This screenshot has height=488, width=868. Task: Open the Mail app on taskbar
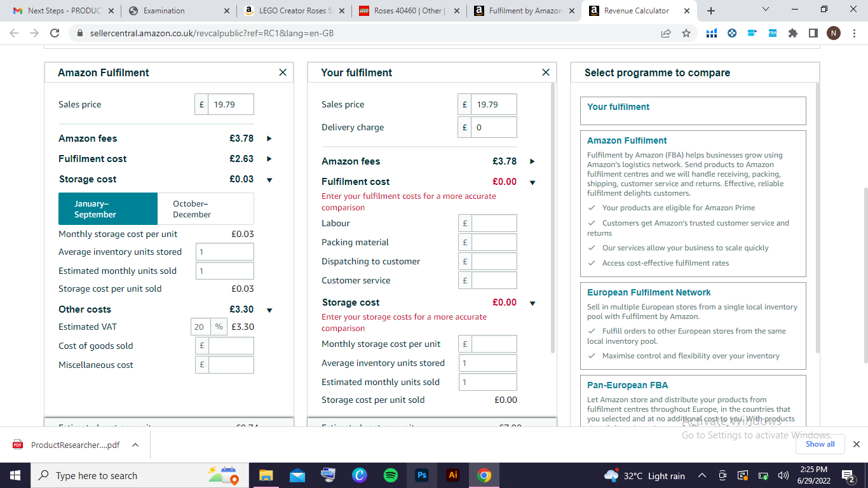point(297,475)
